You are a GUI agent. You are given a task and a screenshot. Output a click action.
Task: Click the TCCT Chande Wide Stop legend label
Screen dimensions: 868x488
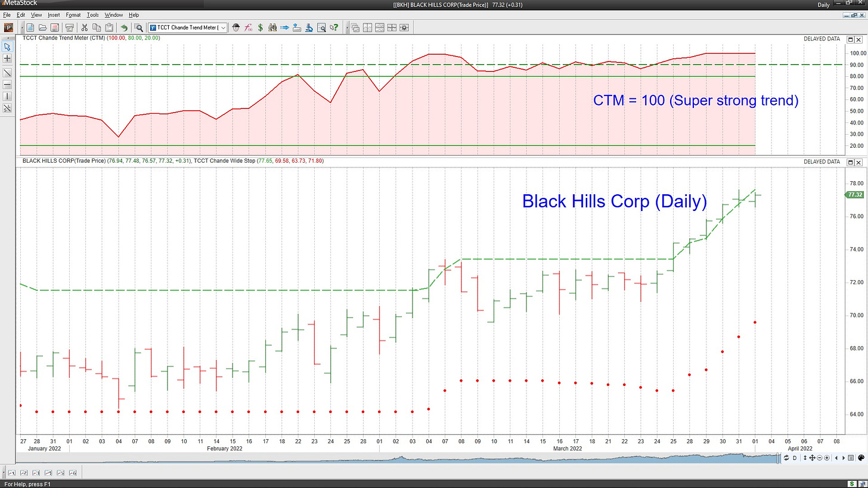click(x=224, y=161)
